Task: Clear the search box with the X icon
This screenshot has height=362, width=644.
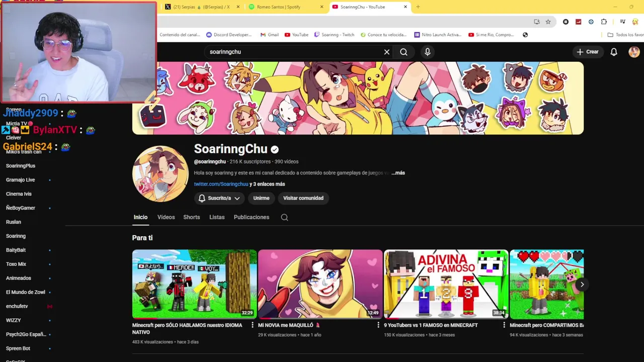Action: pos(387,52)
